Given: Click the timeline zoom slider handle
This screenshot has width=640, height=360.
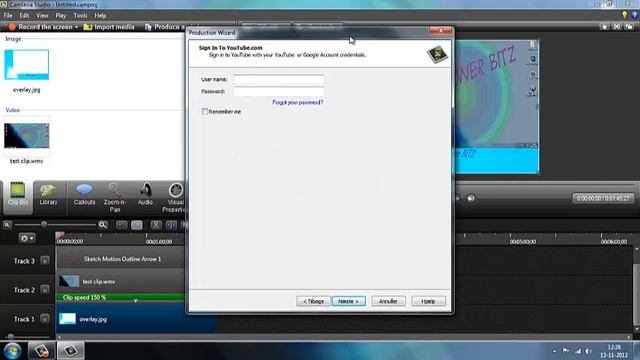Looking at the screenshot, I should (x=44, y=224).
